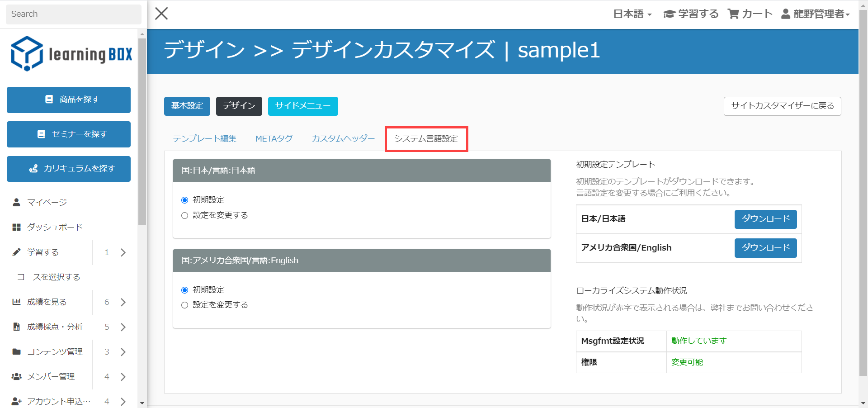The width and height of the screenshot is (868, 408).
Task: Click the sidebar vertical scrollbar
Action: [x=142, y=131]
